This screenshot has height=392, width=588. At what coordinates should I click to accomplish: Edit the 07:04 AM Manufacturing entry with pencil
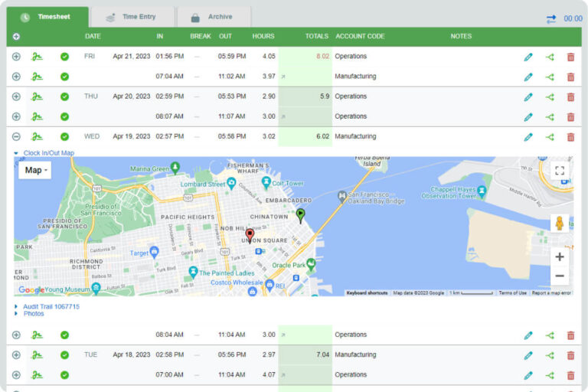528,77
